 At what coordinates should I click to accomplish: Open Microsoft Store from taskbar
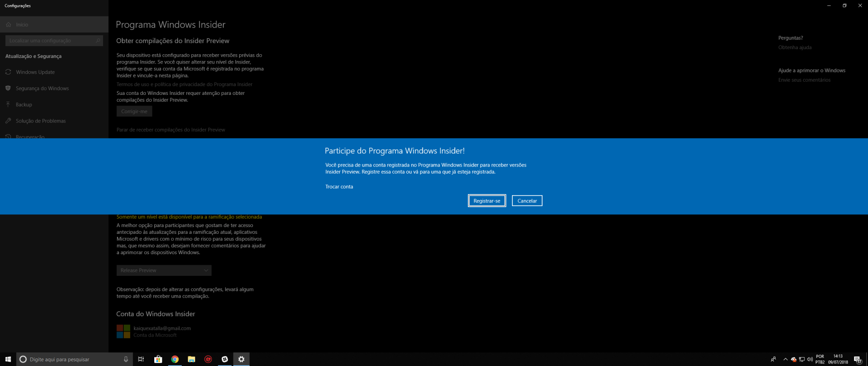click(x=158, y=359)
